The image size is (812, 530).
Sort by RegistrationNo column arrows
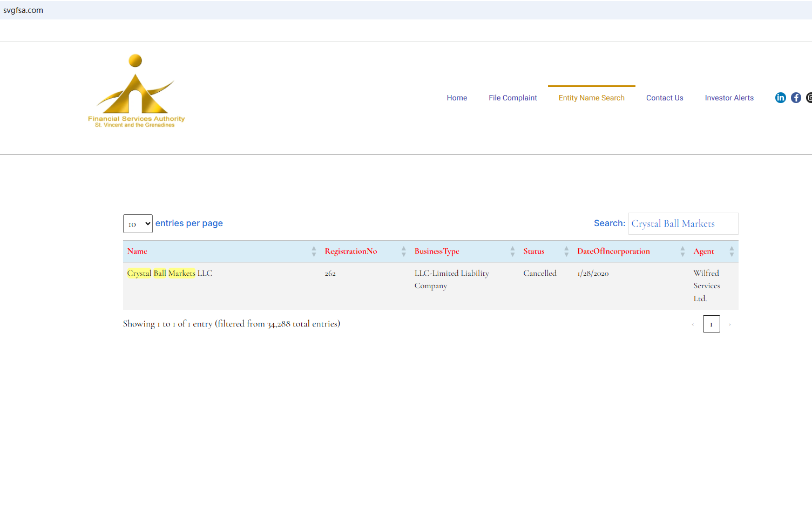click(403, 252)
